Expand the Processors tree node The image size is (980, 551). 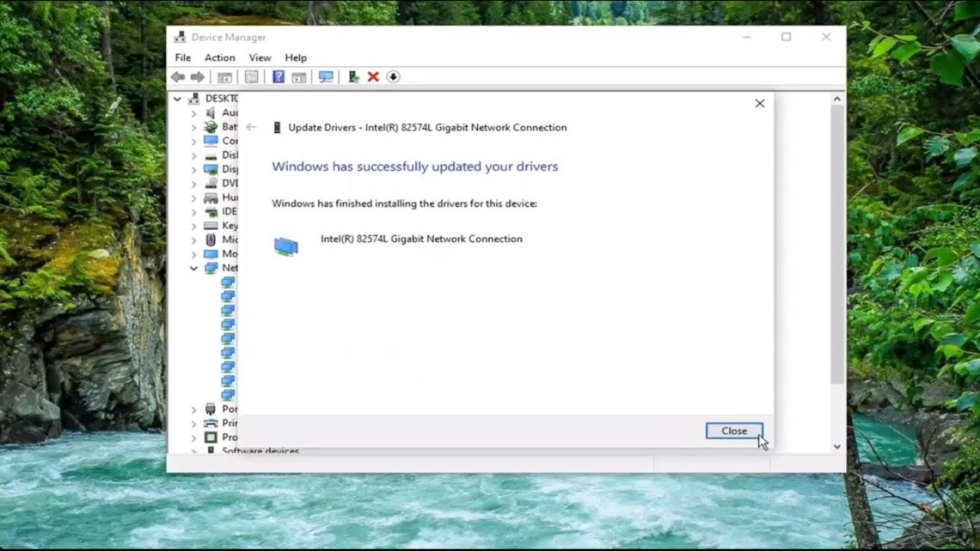tap(194, 438)
